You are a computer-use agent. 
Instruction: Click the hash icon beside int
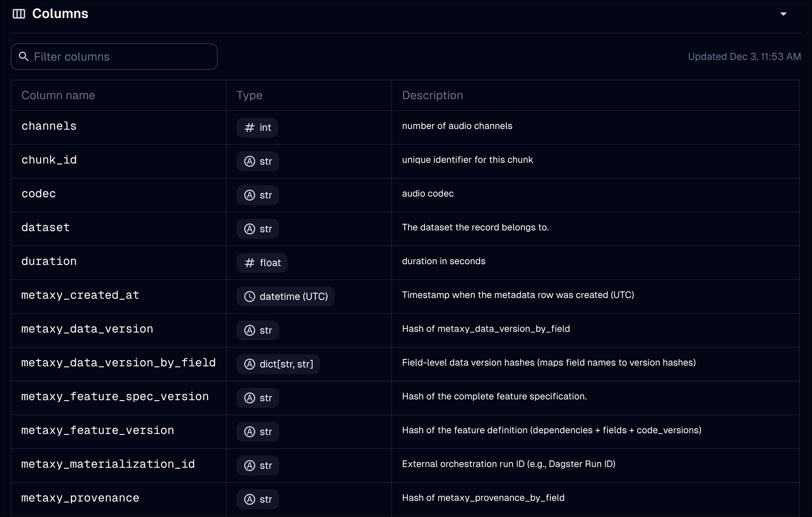250,128
